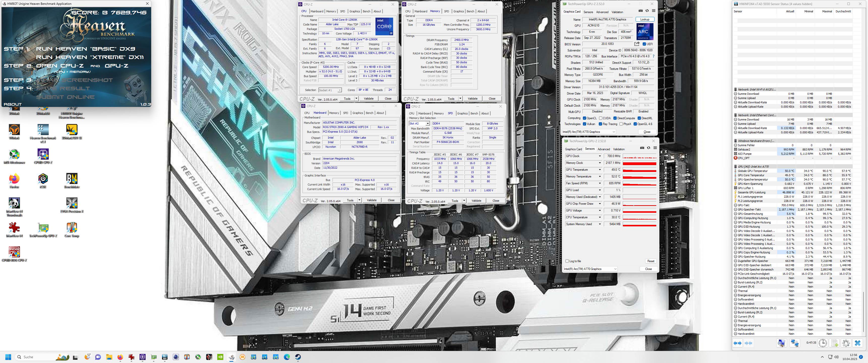Switch to Validation tab in GPU-Z Graphics Card window
Image resolution: width=868 pixels, height=363 pixels.
(617, 12)
